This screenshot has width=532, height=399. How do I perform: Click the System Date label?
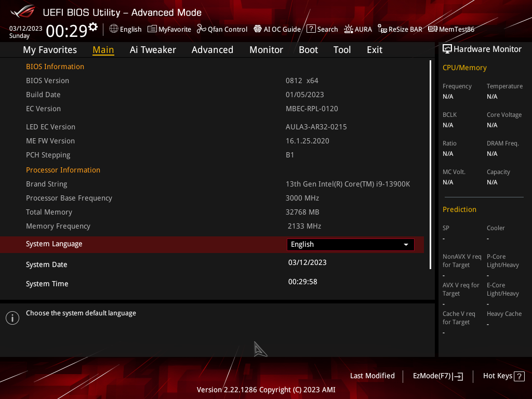(x=46, y=264)
